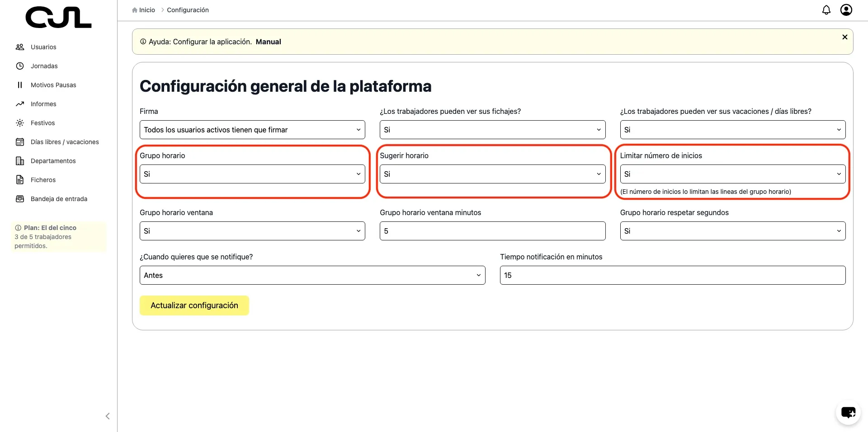Click the info icon beside Ayuda
Viewport: 868px width, 432px height.
pos(143,42)
